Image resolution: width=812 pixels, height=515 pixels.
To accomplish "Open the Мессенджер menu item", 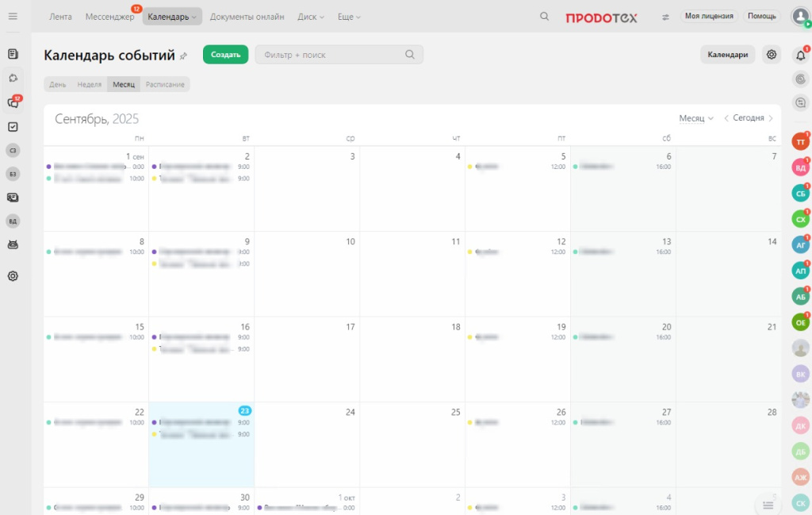I will pos(109,17).
